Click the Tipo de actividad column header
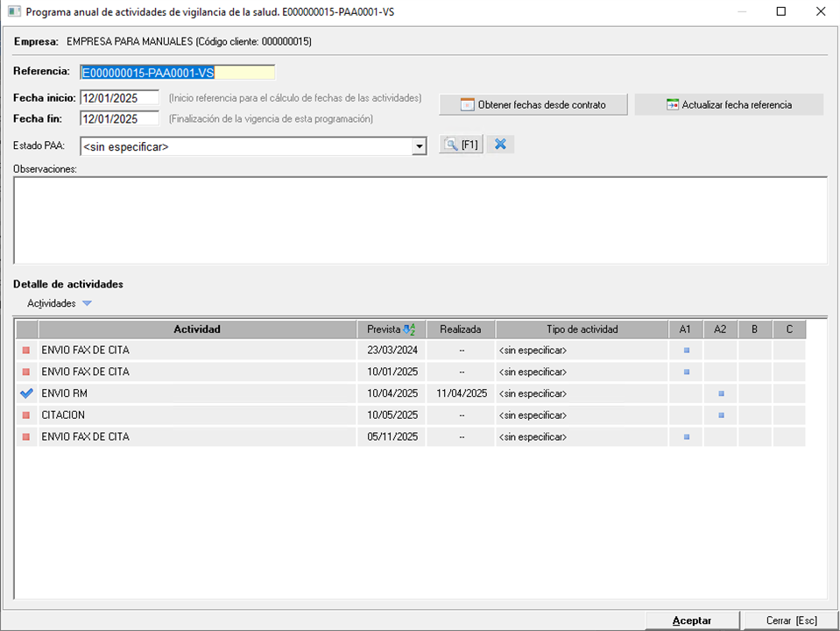The height and width of the screenshot is (631, 840). click(582, 330)
